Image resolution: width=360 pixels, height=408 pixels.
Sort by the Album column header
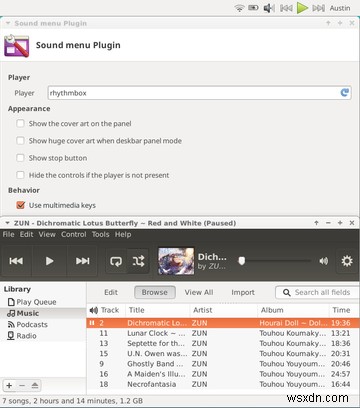point(293,310)
